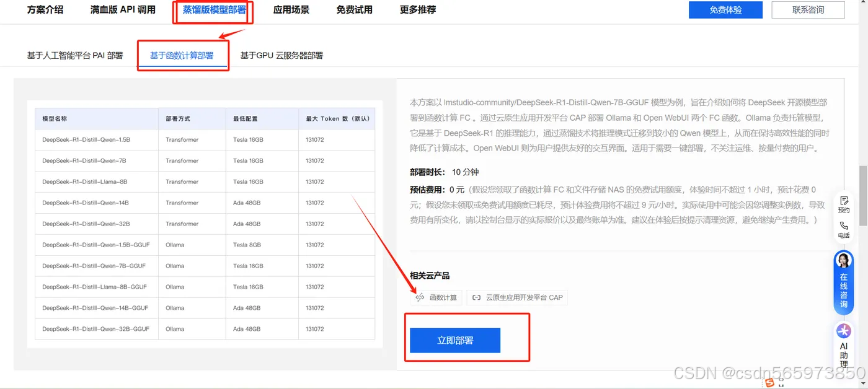The height and width of the screenshot is (389, 868).
Task: Open the 应用场景 navigation item
Action: point(291,11)
